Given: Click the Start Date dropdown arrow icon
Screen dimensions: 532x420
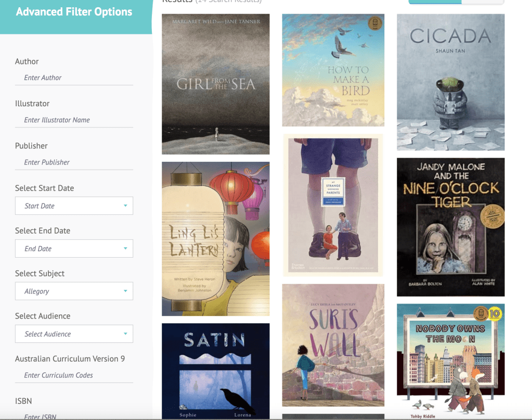Looking at the screenshot, I should [125, 206].
